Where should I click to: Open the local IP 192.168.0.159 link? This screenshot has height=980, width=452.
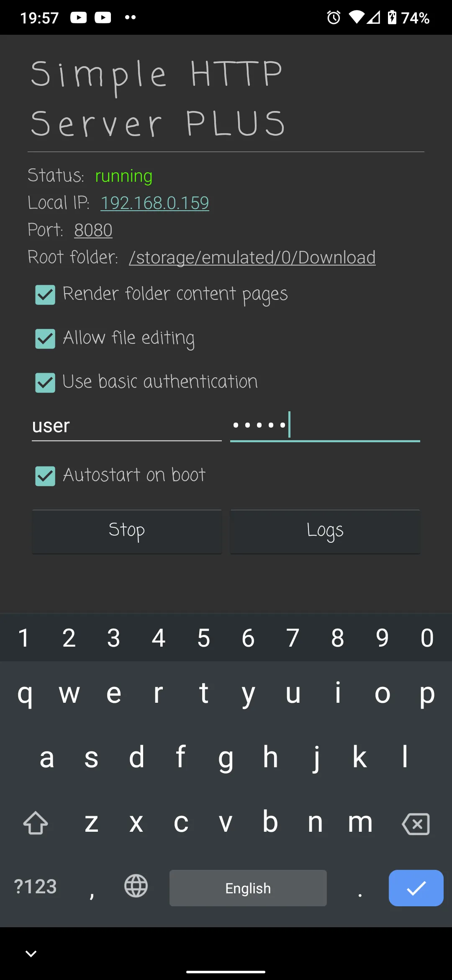(x=155, y=203)
